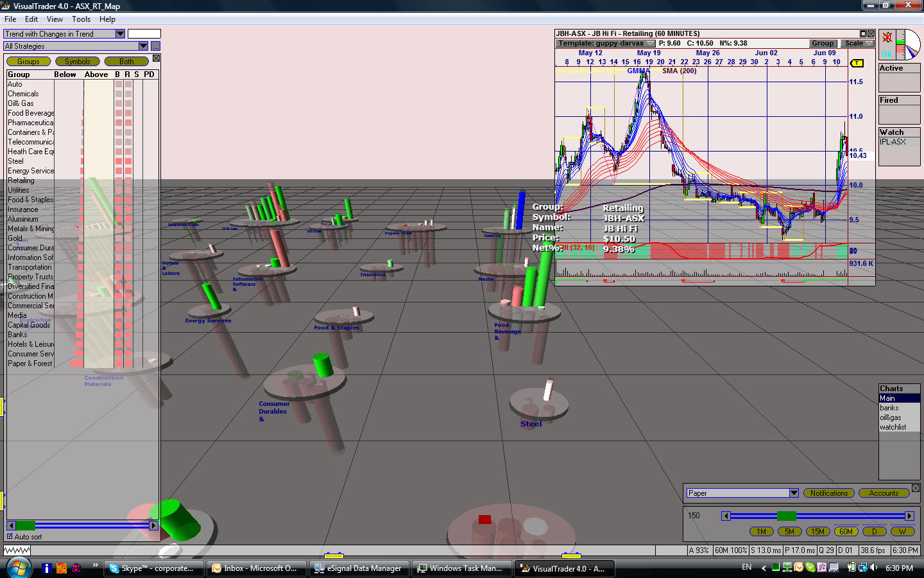Image resolution: width=924 pixels, height=578 pixels.
Task: Switch to the 15M timeframe
Action: (x=817, y=532)
